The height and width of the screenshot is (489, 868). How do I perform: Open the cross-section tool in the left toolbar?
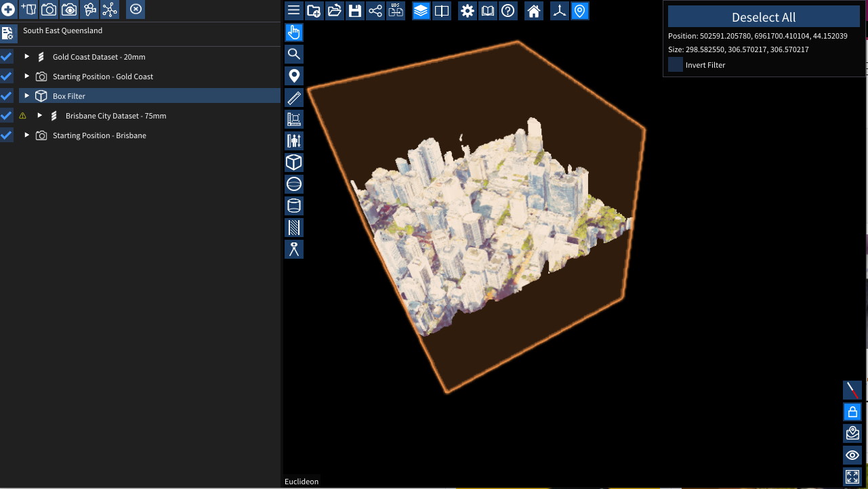click(294, 227)
